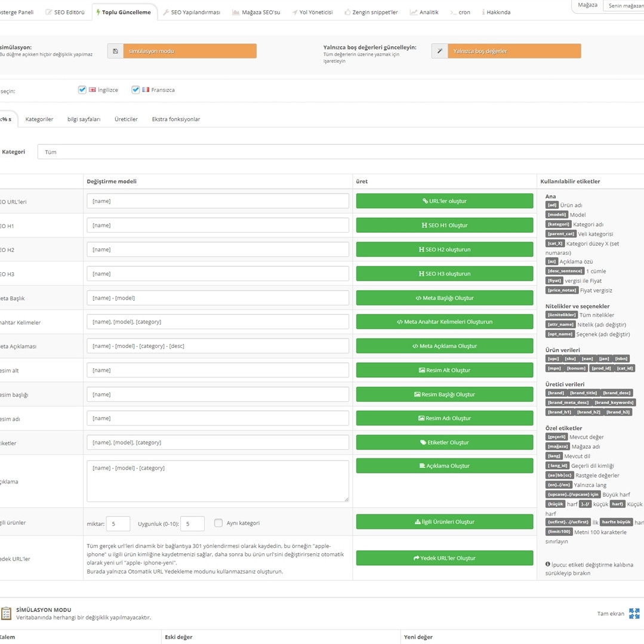Go to Yol Yöneticisi tab
The width and height of the screenshot is (644, 644).
[312, 13]
